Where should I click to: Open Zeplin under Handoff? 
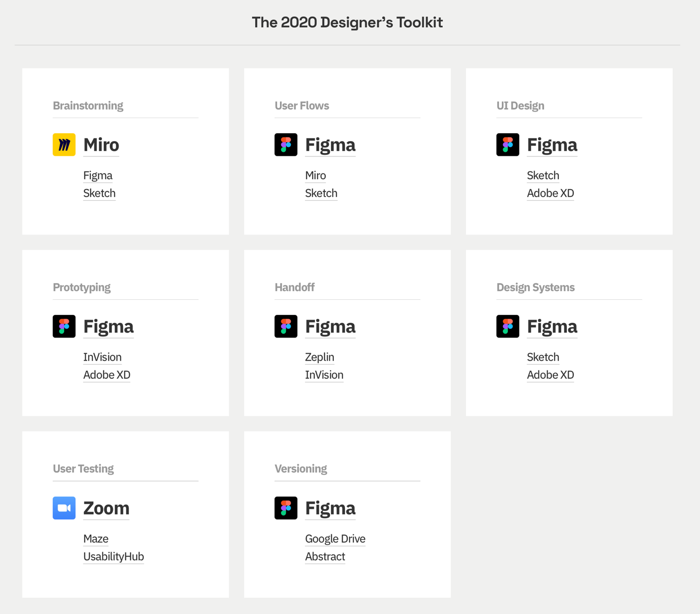[319, 357]
